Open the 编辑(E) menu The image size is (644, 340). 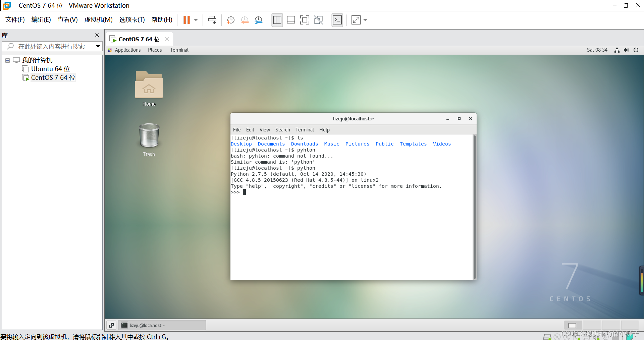point(41,20)
